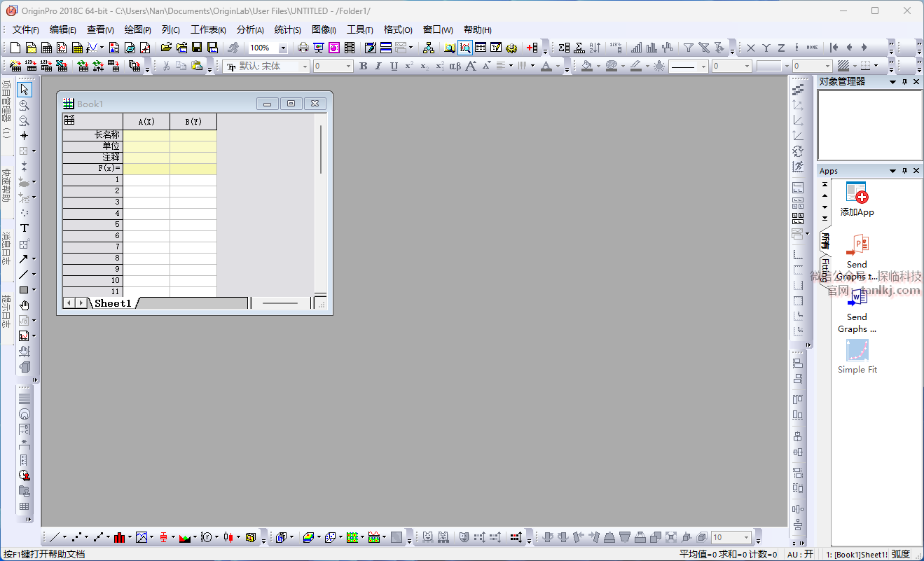Click the Sort icon in toolbar
Screen dimensions: 924x561
(595, 48)
